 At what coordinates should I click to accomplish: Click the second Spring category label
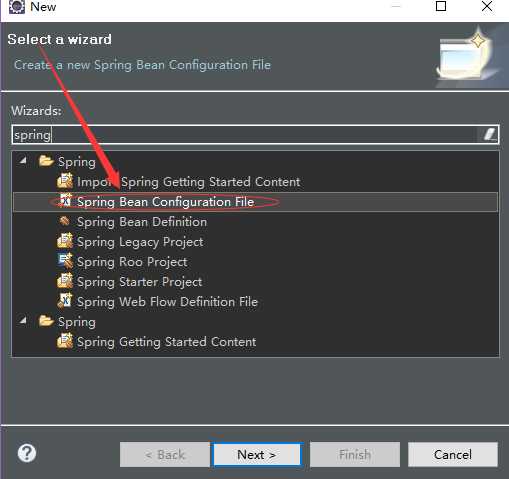[77, 322]
